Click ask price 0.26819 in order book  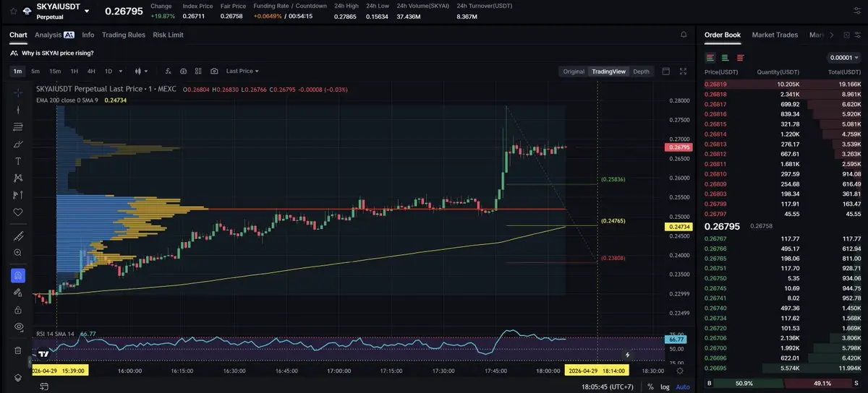click(715, 85)
